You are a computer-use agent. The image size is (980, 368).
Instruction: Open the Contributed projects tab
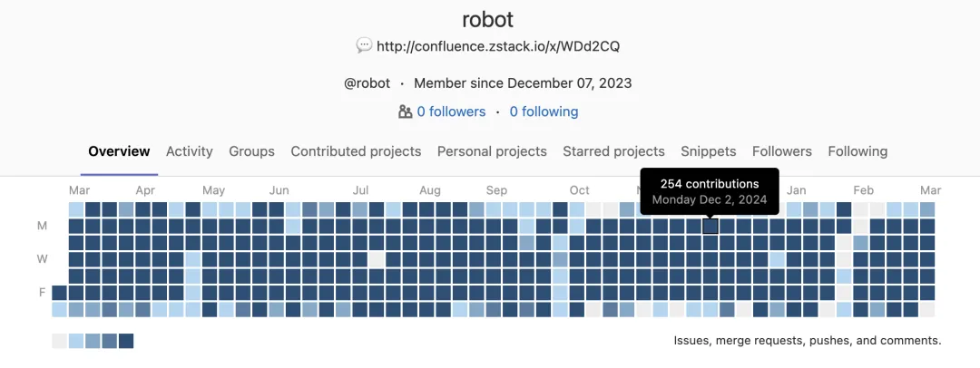[356, 151]
